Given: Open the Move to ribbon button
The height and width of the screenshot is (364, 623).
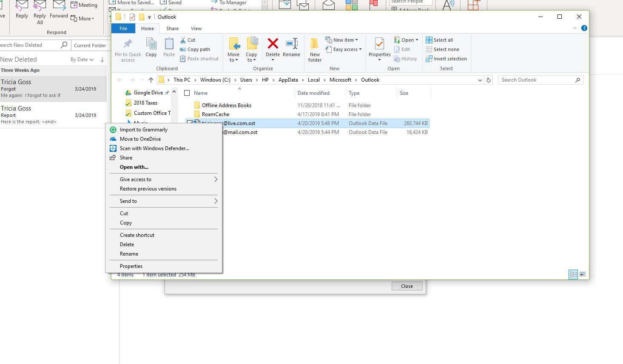Looking at the screenshot, I should click(233, 50).
